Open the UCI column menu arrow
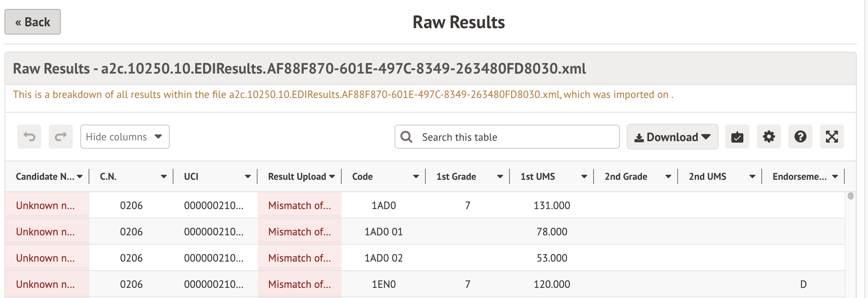868x298 pixels. 248,177
